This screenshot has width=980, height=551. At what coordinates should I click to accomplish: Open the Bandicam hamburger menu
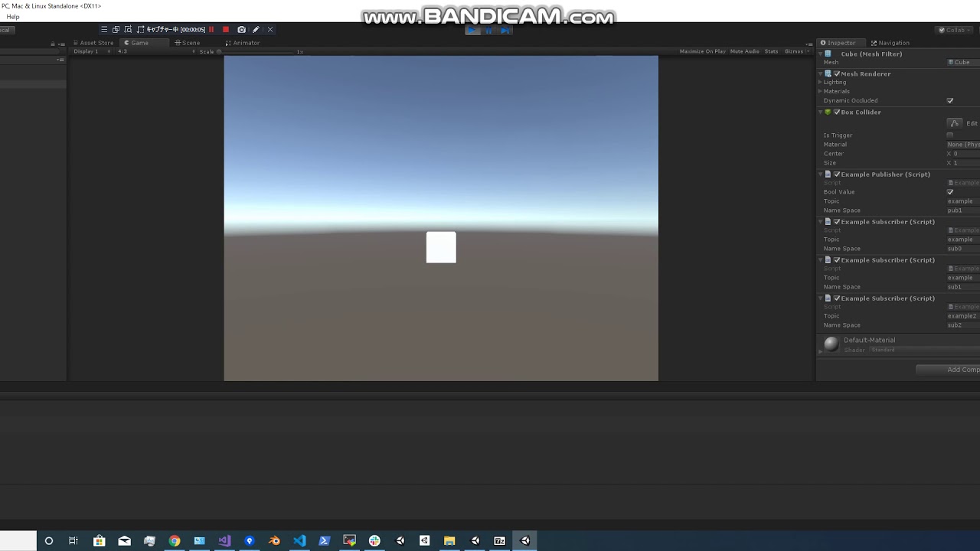pos(104,30)
